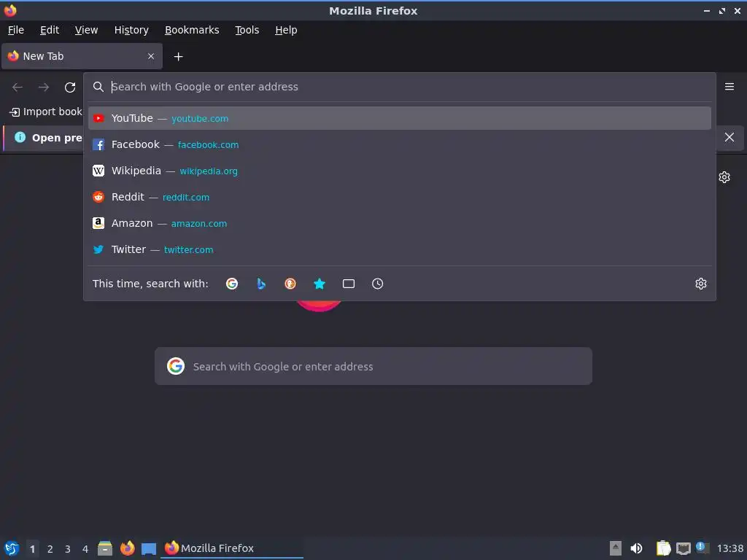Switch to workspace 4

[85, 549]
